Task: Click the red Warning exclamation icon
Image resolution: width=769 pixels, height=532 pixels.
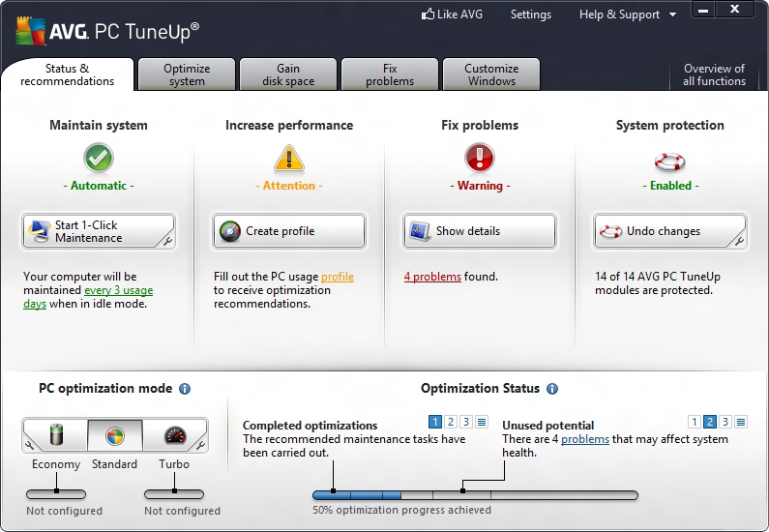Action: (479, 158)
